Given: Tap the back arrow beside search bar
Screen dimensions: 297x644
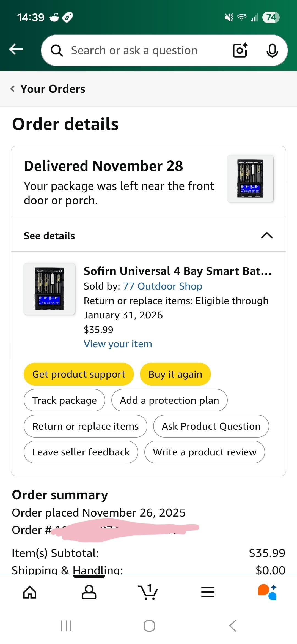Looking at the screenshot, I should coord(16,50).
